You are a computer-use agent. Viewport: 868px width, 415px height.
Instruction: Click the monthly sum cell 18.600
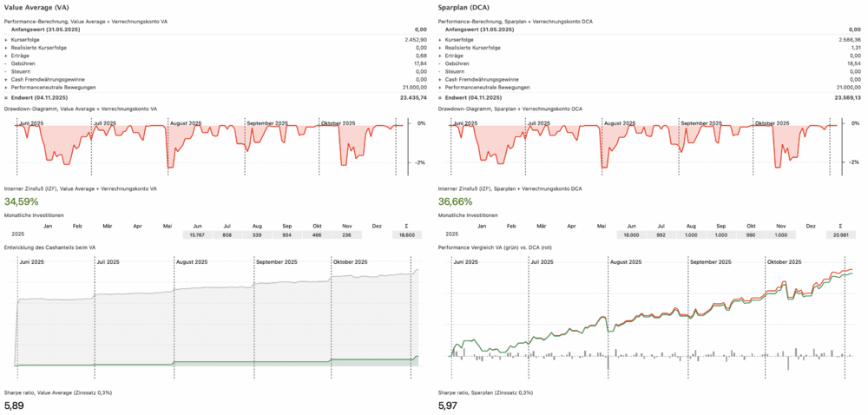point(407,234)
